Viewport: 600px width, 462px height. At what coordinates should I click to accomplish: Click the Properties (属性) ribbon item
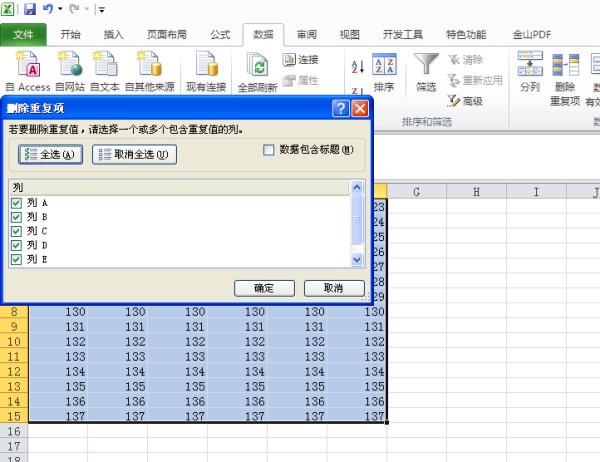pyautogui.click(x=300, y=80)
